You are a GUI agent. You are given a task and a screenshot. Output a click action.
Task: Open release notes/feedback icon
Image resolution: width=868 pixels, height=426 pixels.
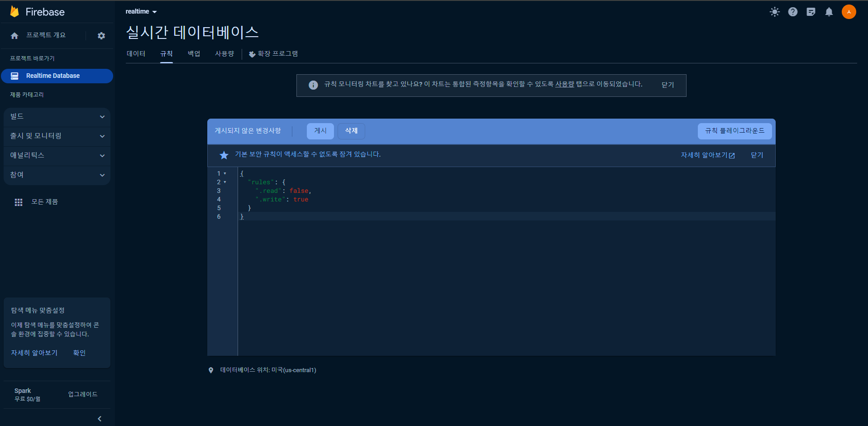pyautogui.click(x=811, y=12)
